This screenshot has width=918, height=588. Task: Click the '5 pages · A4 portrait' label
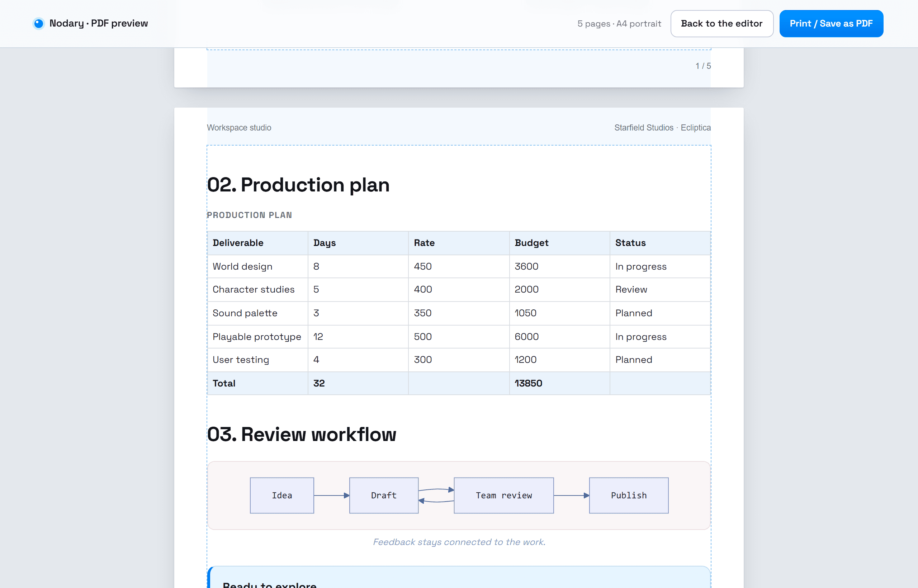[619, 24]
